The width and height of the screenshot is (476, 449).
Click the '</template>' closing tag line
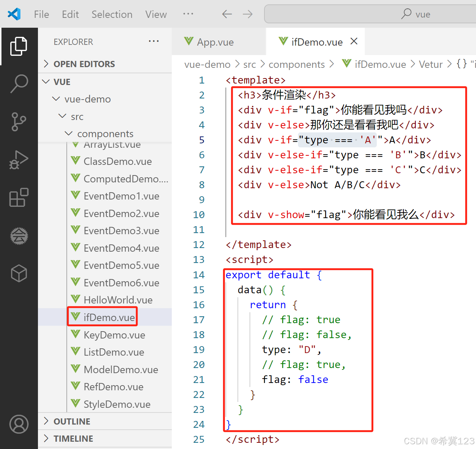(259, 244)
